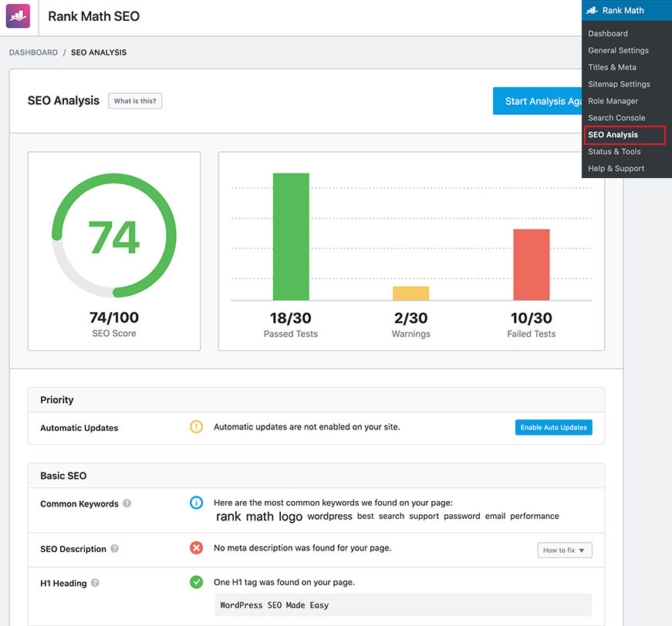The width and height of the screenshot is (672, 626).
Task: Click the 74/100 SEO Score text
Action: pyautogui.click(x=114, y=318)
